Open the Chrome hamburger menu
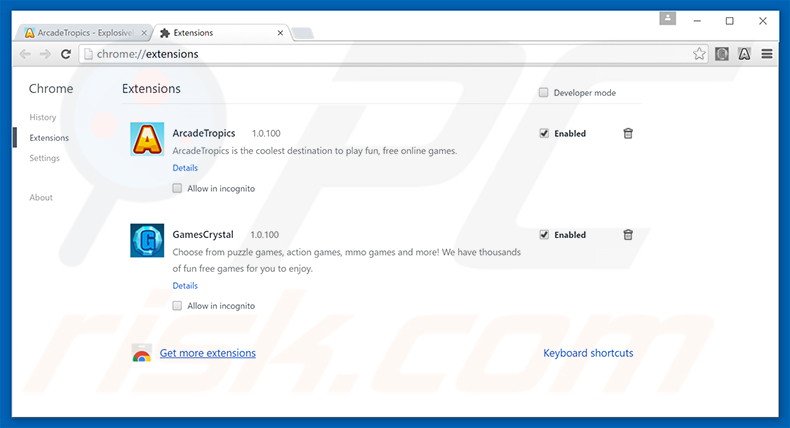 767,54
